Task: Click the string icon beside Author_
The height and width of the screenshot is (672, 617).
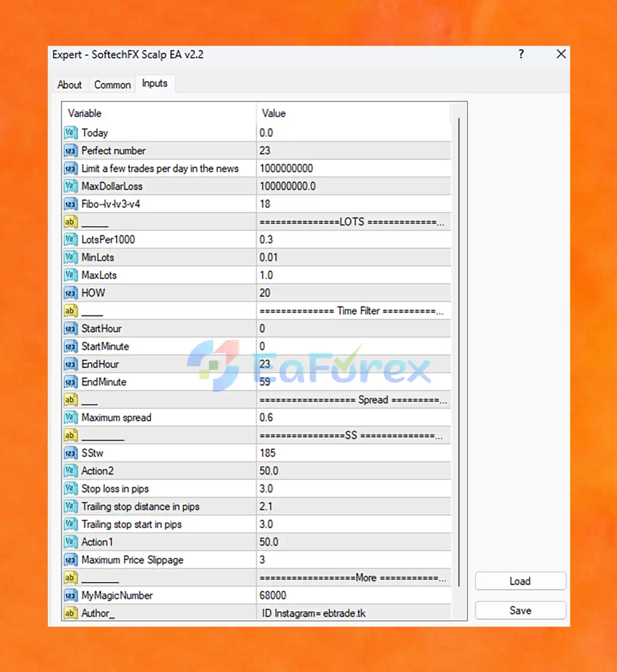Action: click(70, 613)
